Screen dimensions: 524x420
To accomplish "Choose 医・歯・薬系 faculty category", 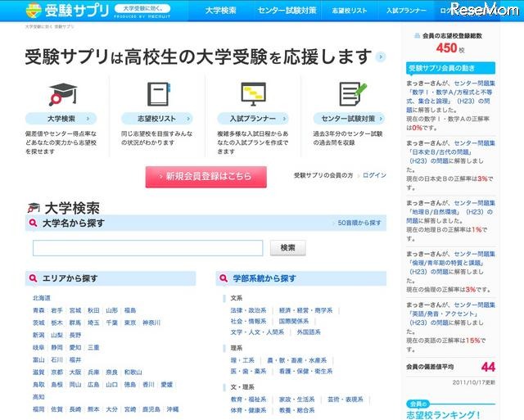I will (x=248, y=371).
